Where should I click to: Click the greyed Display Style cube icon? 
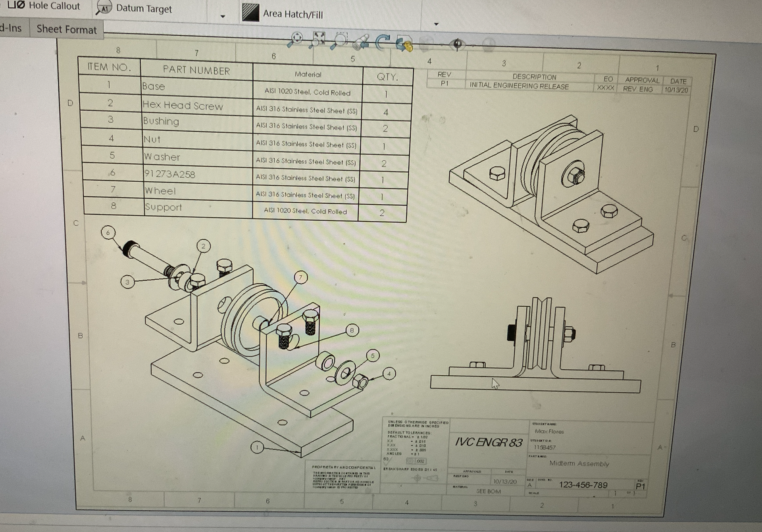point(426,44)
